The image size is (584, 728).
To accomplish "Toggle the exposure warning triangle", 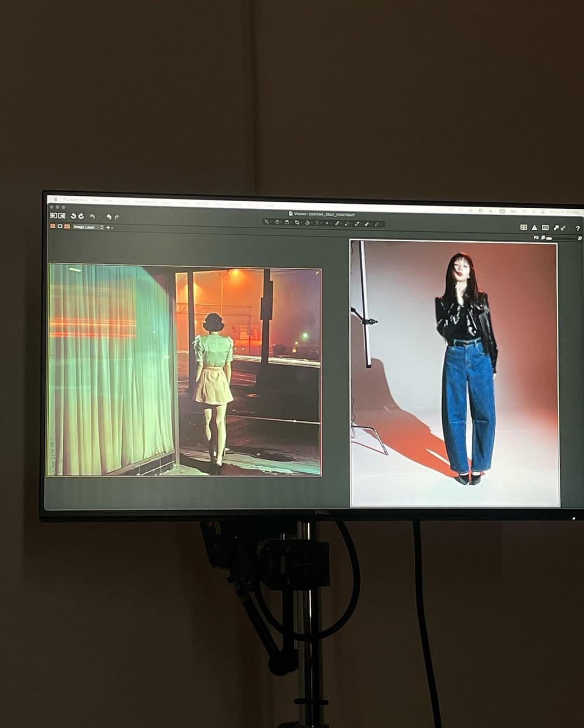I will 534,228.
